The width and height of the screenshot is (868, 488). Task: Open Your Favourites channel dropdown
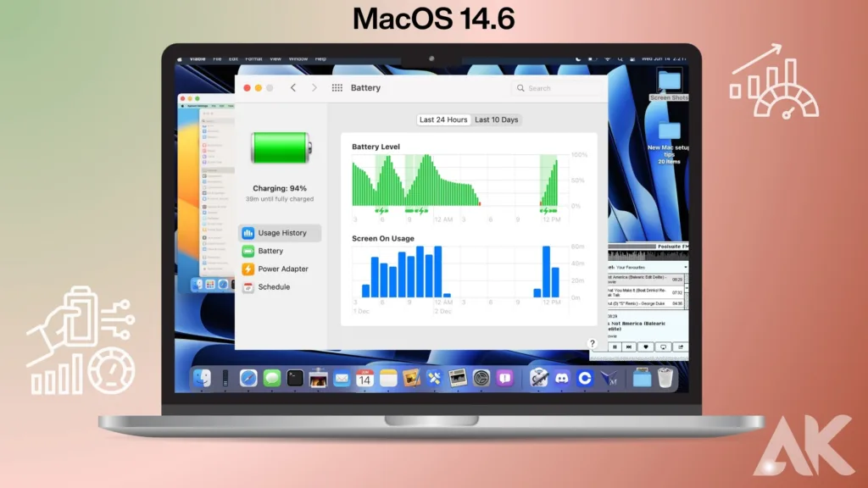pos(648,267)
